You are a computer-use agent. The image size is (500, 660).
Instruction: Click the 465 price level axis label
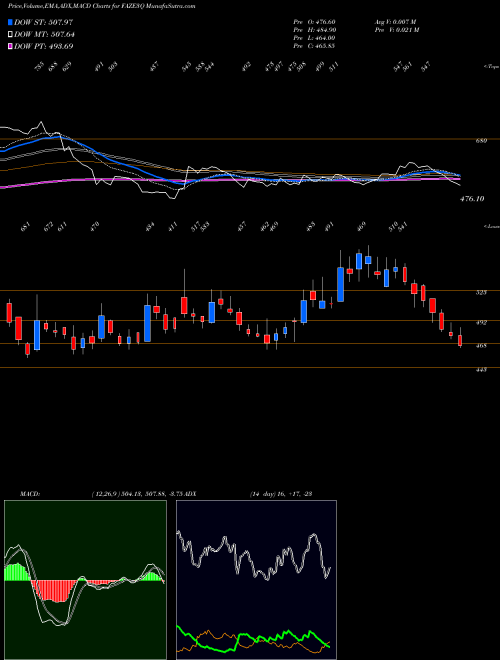tap(481, 346)
